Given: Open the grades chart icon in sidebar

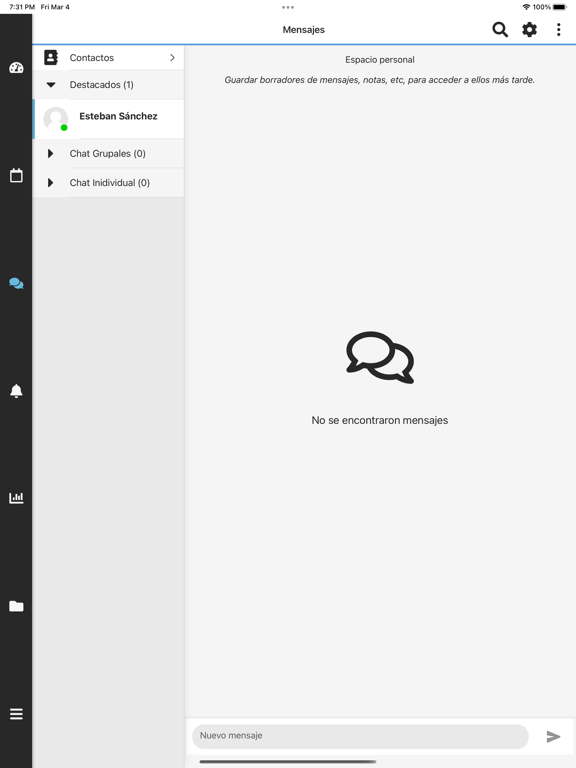Looking at the screenshot, I should click(16, 498).
